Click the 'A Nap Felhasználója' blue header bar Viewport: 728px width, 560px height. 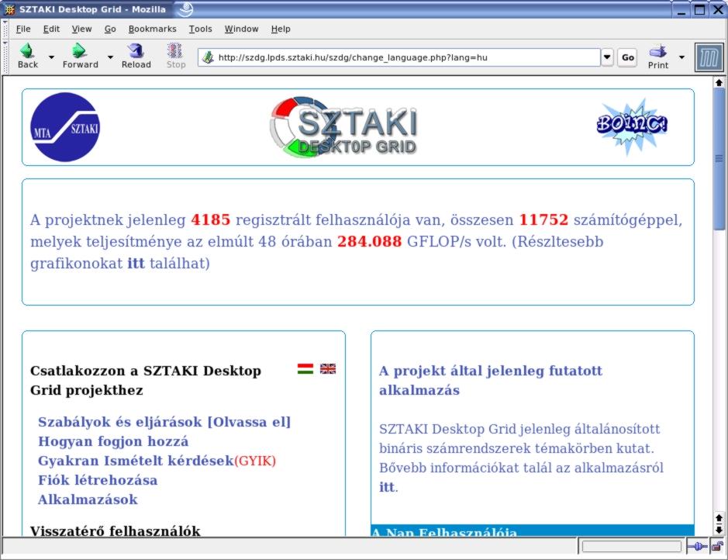pos(532,531)
